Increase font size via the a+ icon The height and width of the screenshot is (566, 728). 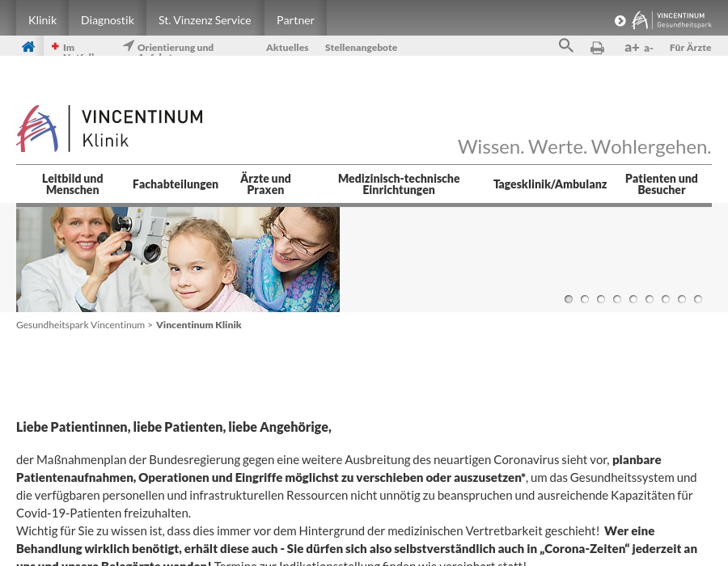632,47
